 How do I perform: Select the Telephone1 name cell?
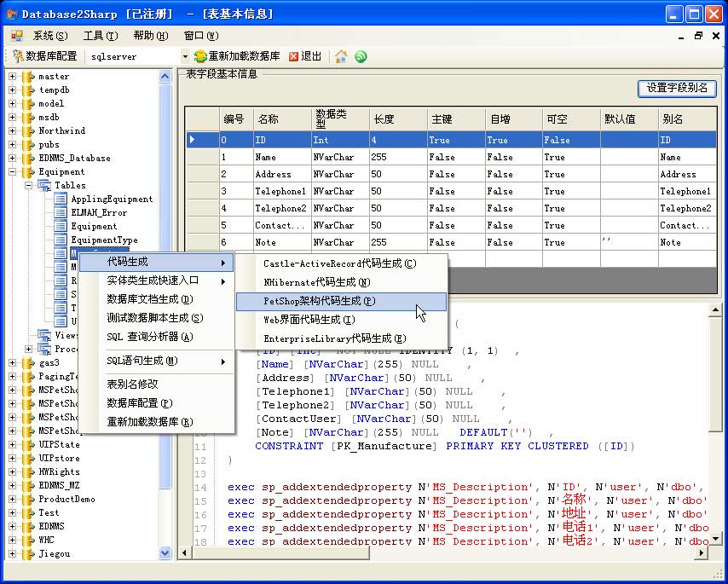[282, 191]
